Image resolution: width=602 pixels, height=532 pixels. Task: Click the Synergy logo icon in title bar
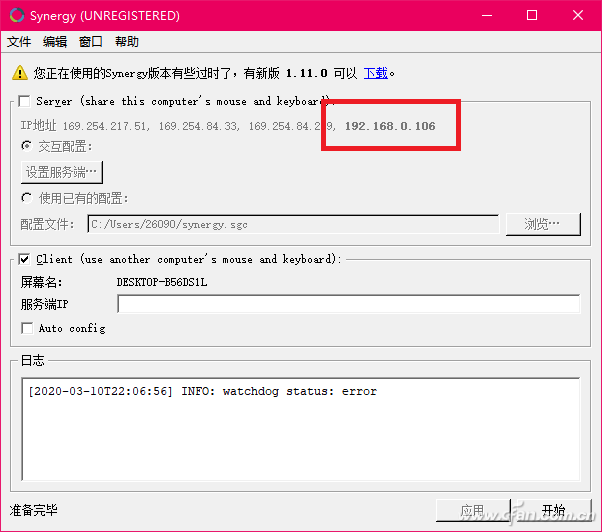click(x=17, y=15)
